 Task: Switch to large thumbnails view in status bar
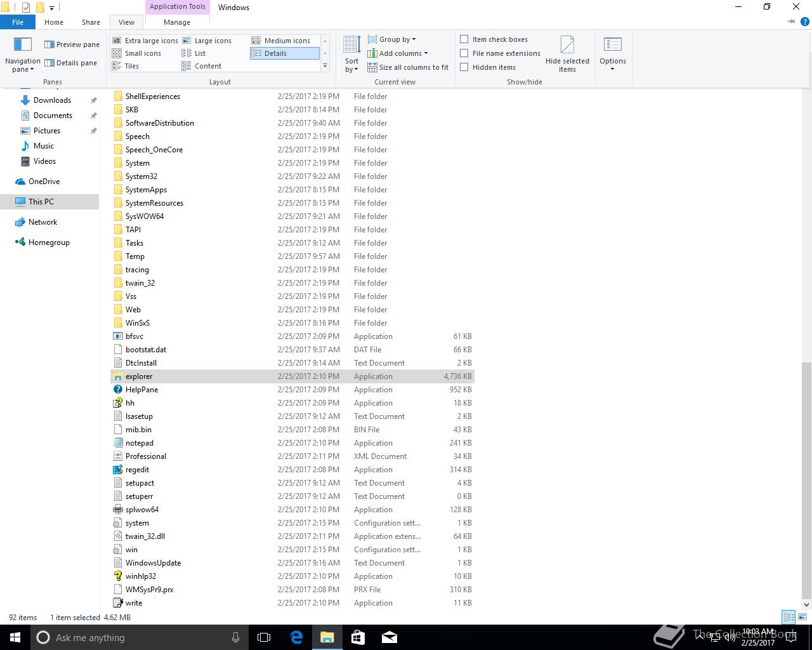[803, 617]
